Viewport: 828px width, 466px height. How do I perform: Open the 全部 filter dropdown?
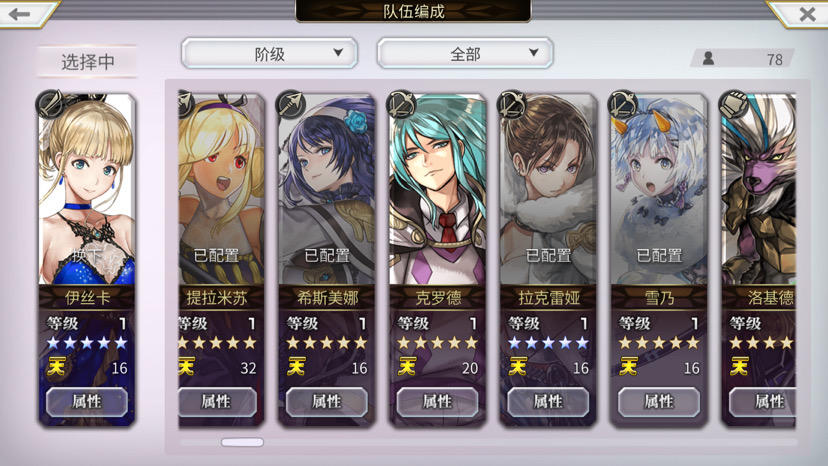pyautogui.click(x=465, y=53)
